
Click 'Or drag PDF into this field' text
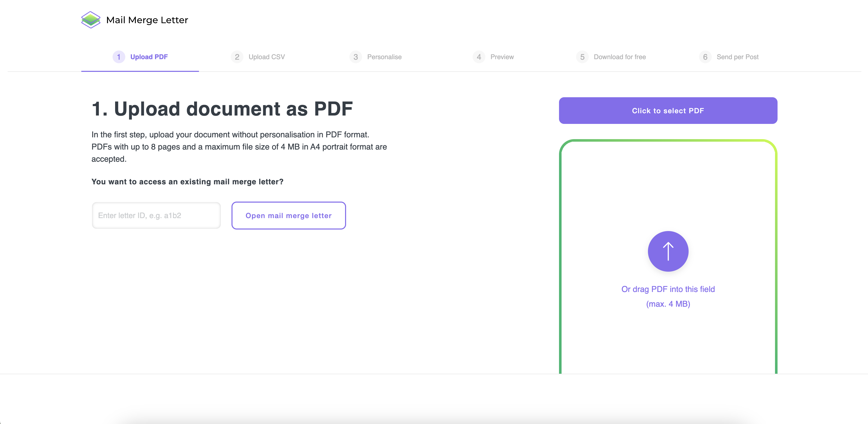668,289
